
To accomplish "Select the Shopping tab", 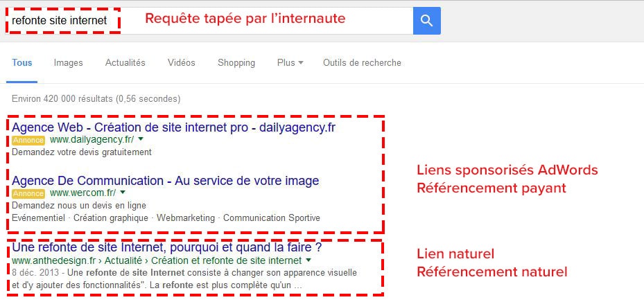I will [236, 63].
